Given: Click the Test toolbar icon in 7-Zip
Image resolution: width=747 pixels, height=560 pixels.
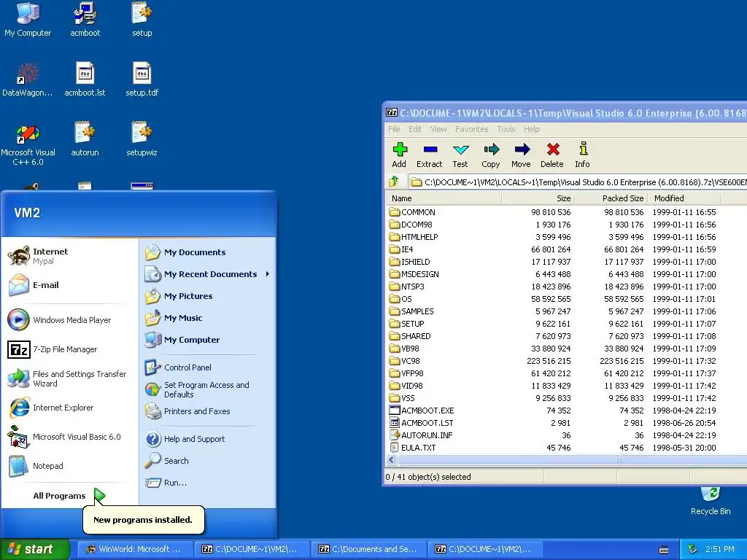Looking at the screenshot, I should [460, 155].
